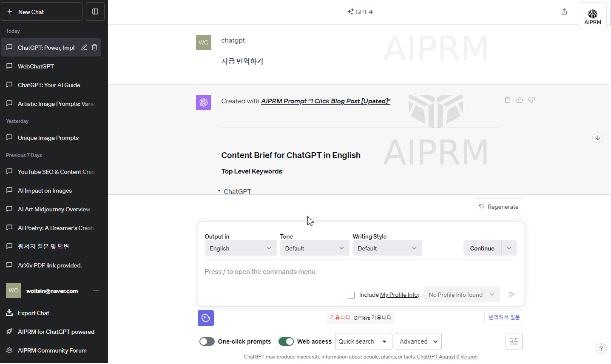Click the GPT-4 sparkle model label
Viewport: 611px width, 364px height.
pos(360,12)
